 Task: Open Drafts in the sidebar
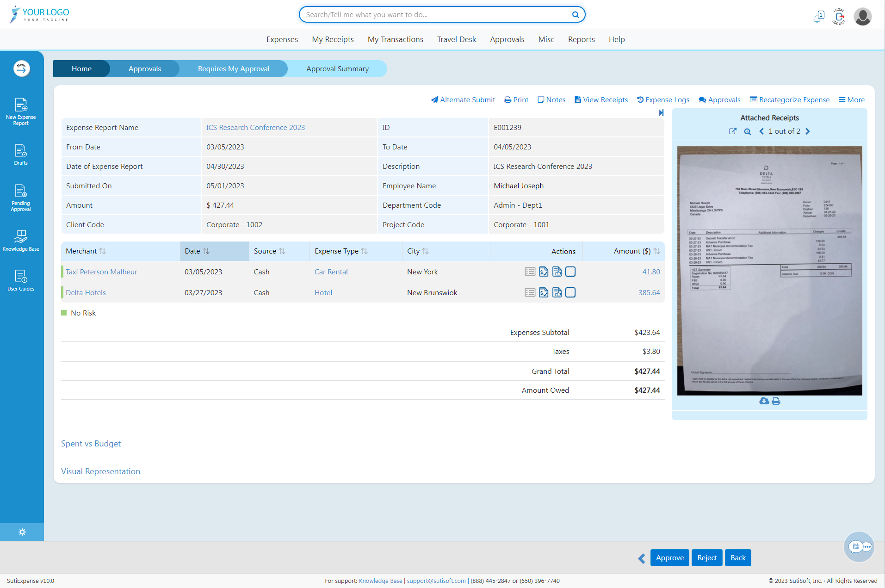(21, 155)
